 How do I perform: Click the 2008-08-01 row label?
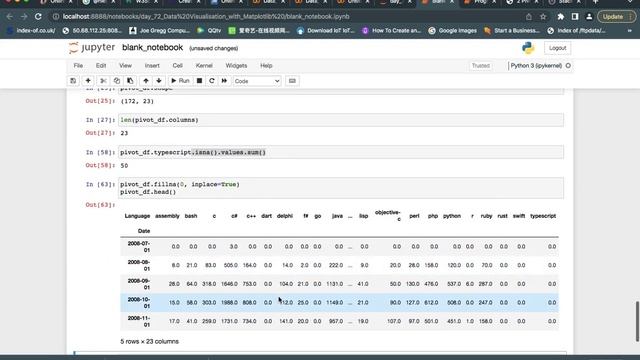139,265
